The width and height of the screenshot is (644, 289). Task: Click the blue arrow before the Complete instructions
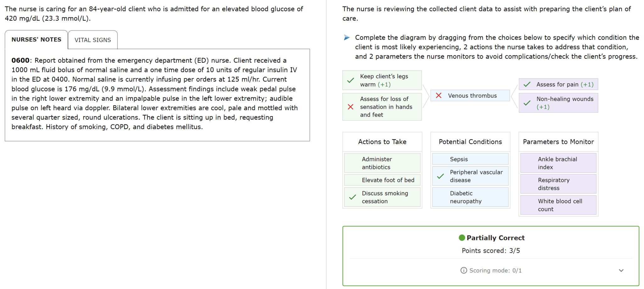[x=347, y=37]
